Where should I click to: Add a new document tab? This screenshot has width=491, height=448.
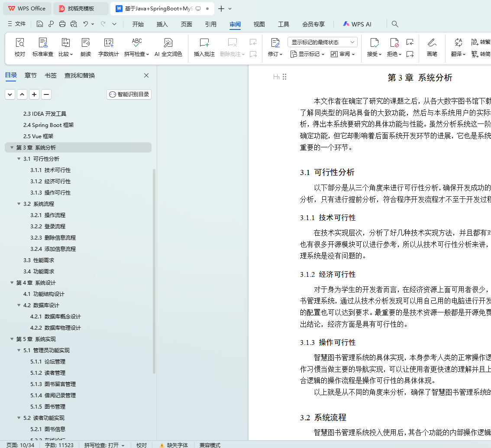pyautogui.click(x=221, y=9)
